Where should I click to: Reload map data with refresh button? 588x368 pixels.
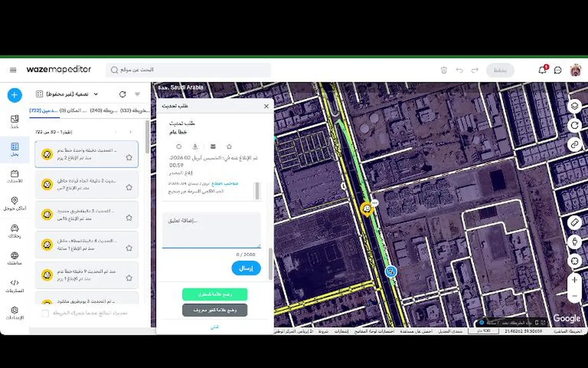[x=575, y=125]
